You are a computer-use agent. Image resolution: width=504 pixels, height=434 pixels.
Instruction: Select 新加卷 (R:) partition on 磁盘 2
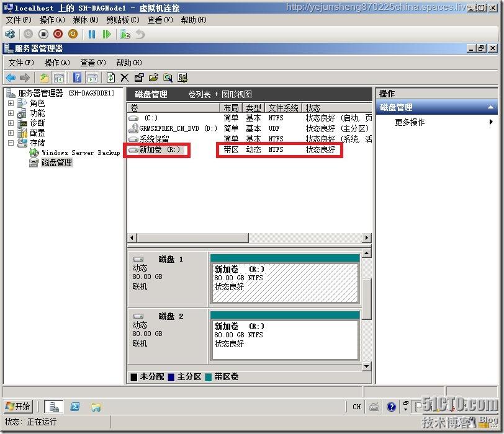click(x=285, y=336)
